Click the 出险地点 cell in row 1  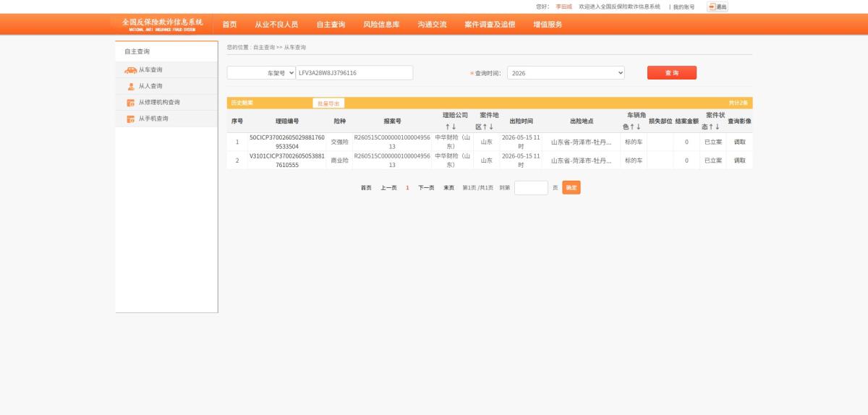click(x=582, y=142)
